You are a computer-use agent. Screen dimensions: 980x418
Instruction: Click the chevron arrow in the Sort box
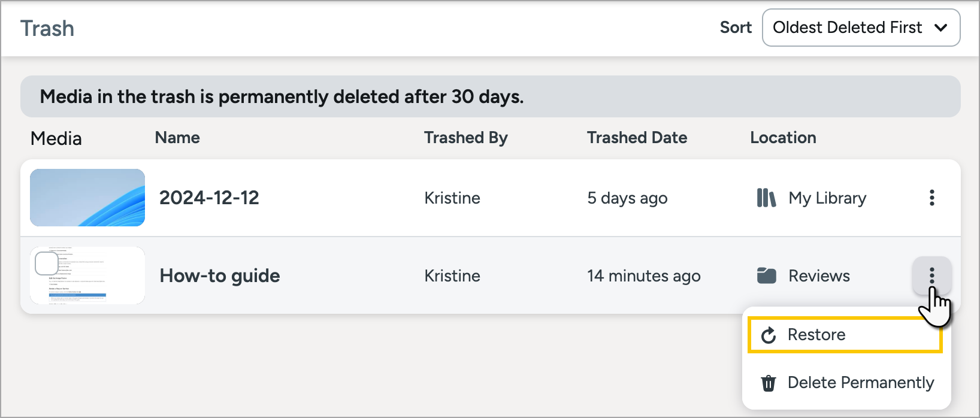(x=941, y=28)
